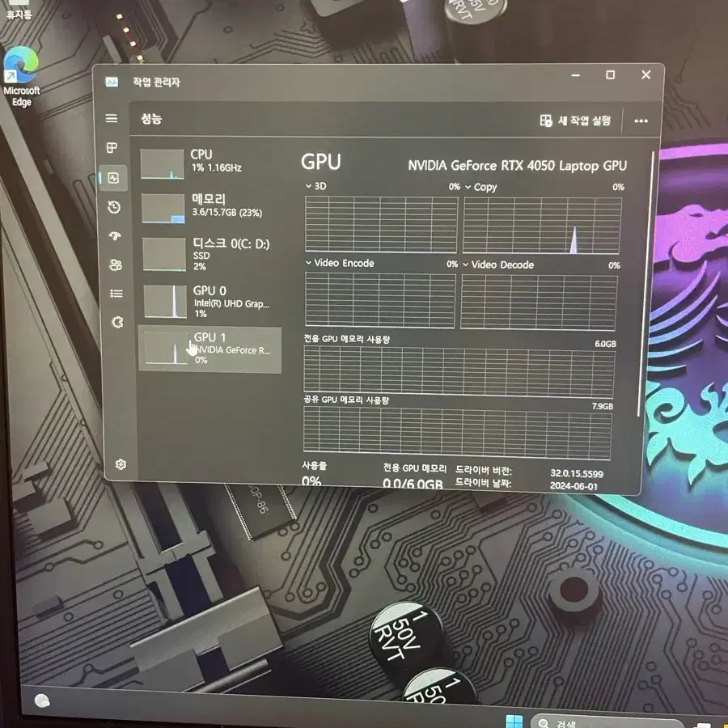Click the 공유 GPU 메모리 사용량 graph
This screenshot has height=728, width=728.
coord(458,432)
